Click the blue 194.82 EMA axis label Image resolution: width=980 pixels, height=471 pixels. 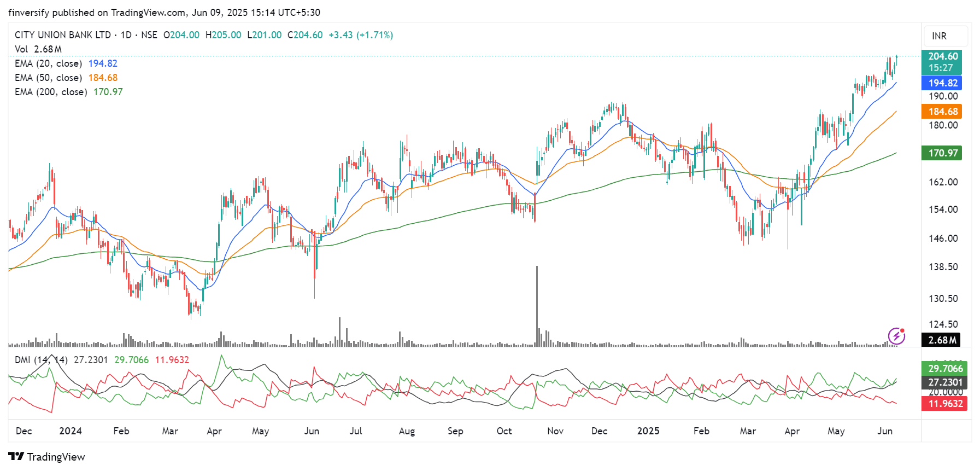(942, 83)
